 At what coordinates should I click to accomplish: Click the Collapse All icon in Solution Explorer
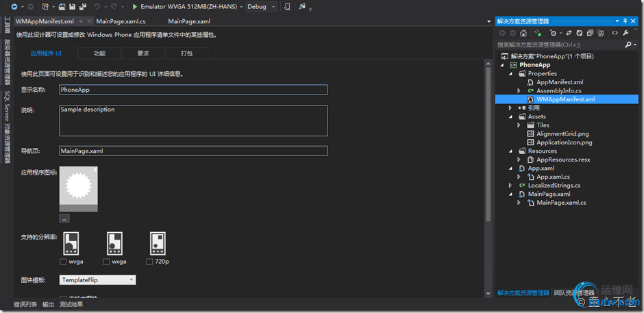coord(590,34)
